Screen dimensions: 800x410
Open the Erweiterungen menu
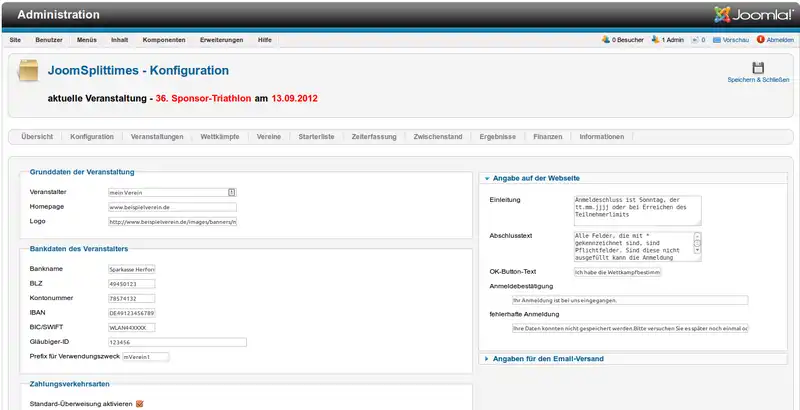tap(221, 40)
